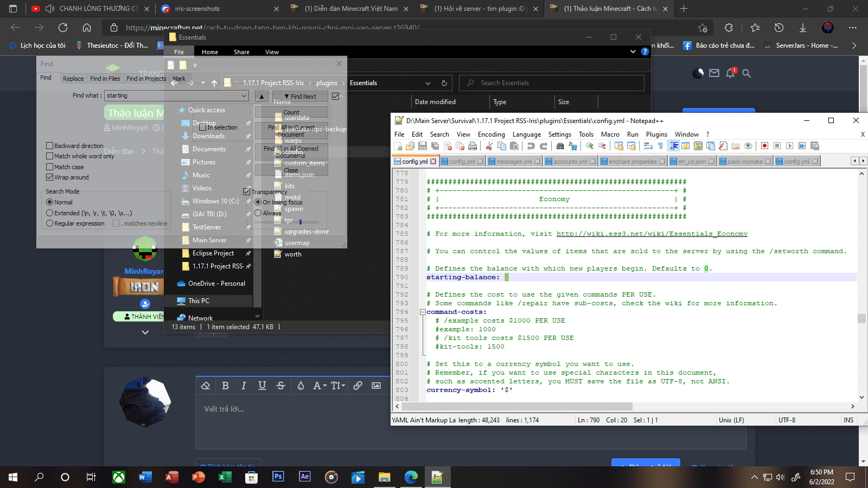
Task: Open address history dropdown in Essentials explorer
Action: coord(427,84)
